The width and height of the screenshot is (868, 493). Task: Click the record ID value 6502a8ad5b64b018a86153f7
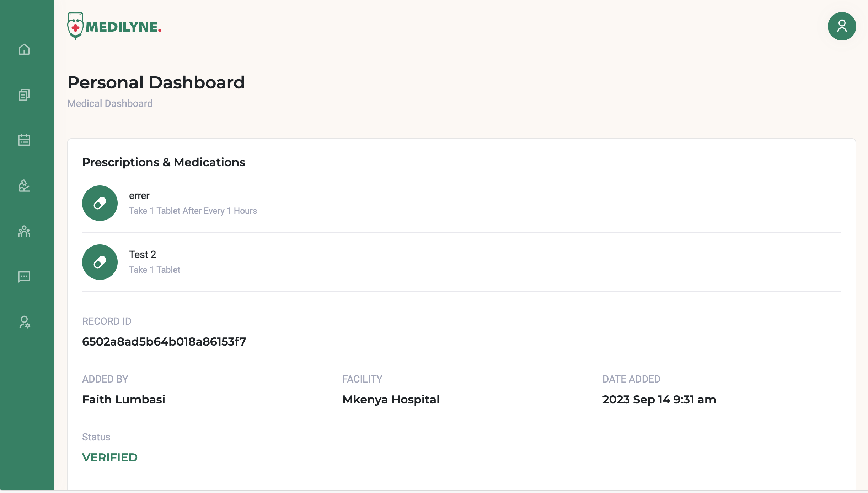point(164,342)
